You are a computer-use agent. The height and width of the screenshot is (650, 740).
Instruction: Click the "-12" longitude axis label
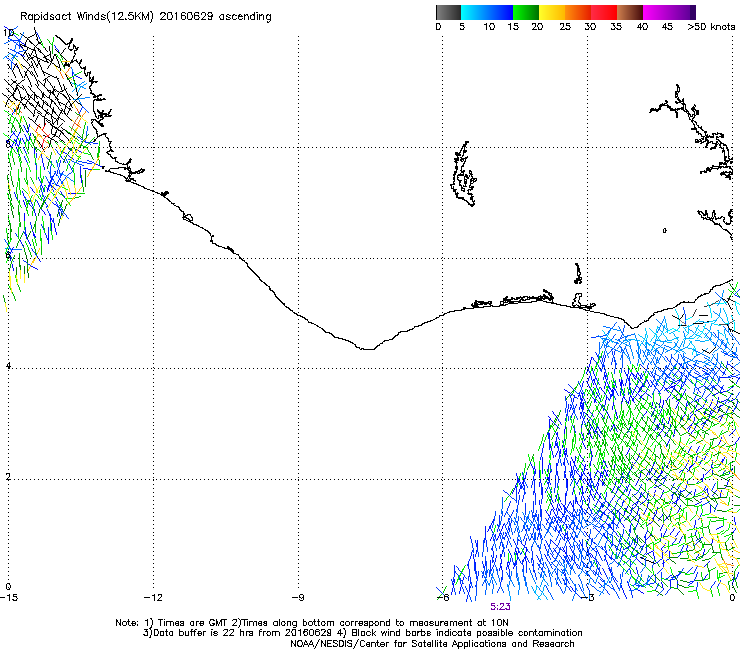point(153,598)
